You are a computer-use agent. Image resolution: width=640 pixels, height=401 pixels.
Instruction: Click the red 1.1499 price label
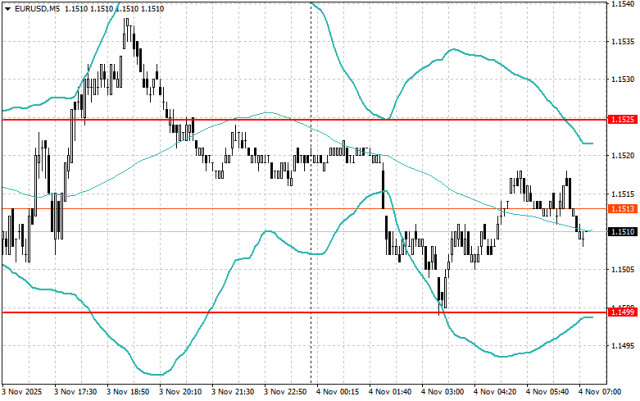click(x=622, y=312)
